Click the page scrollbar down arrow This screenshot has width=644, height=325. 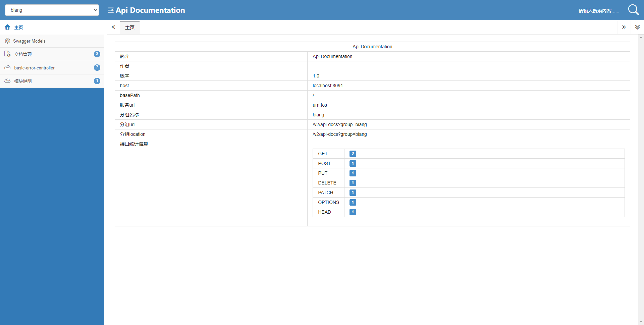coord(641,322)
